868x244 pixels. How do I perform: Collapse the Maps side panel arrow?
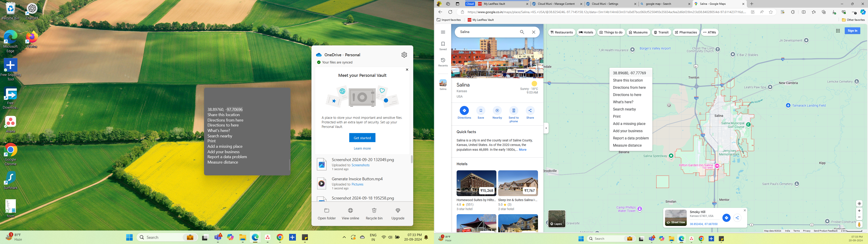coord(546,128)
